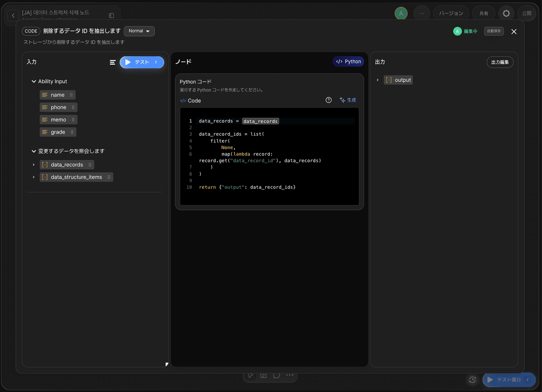Open the more options ellipsis in the top bar
Viewport: 542px width, 392px height.
tap(422, 13)
